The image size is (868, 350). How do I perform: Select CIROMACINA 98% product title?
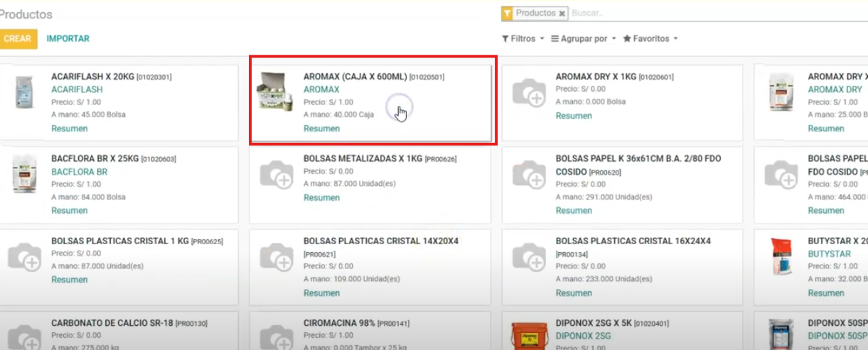(339, 323)
